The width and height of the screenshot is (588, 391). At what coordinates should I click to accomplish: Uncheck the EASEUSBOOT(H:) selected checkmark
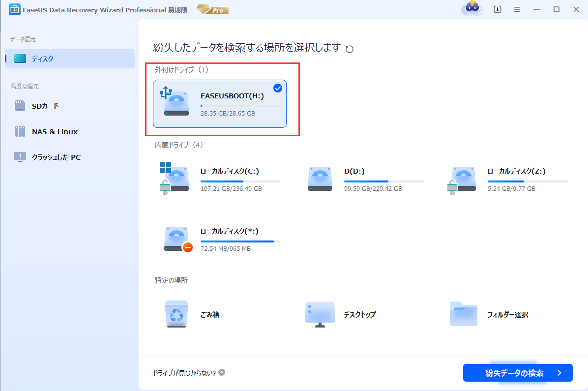[278, 88]
